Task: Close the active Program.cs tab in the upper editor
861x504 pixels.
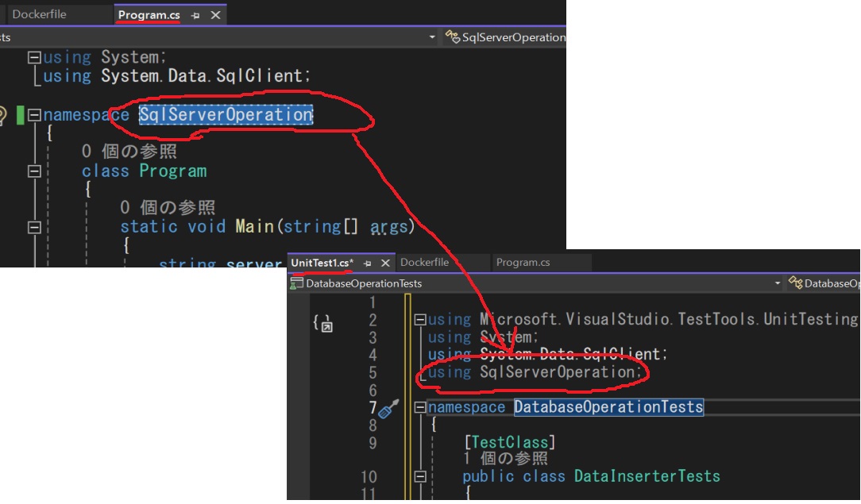Action: tap(216, 15)
